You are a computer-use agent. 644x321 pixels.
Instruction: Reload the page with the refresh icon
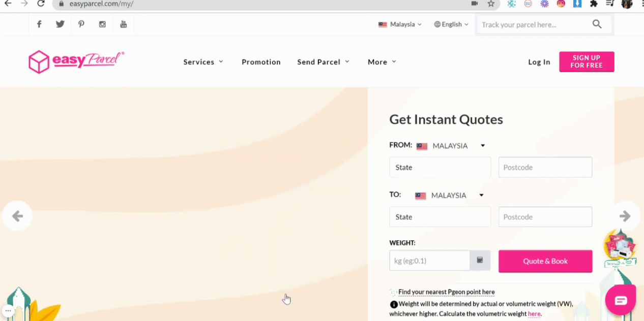[41, 4]
